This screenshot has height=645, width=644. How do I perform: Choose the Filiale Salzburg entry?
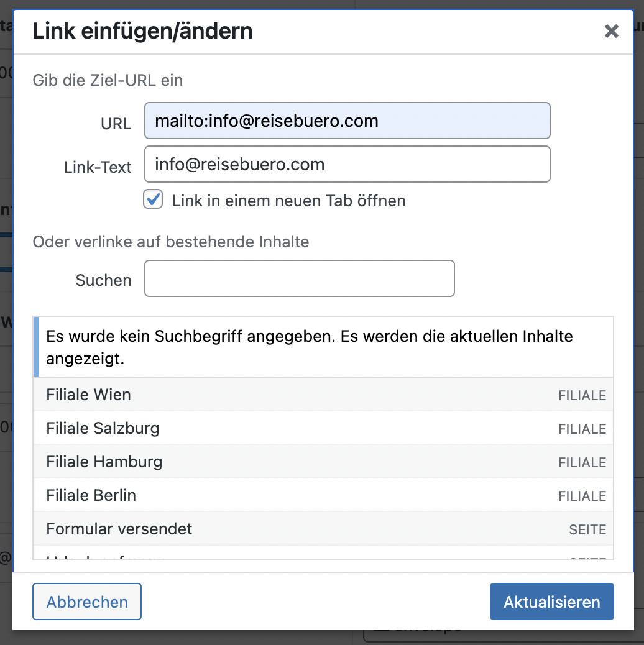click(x=103, y=428)
